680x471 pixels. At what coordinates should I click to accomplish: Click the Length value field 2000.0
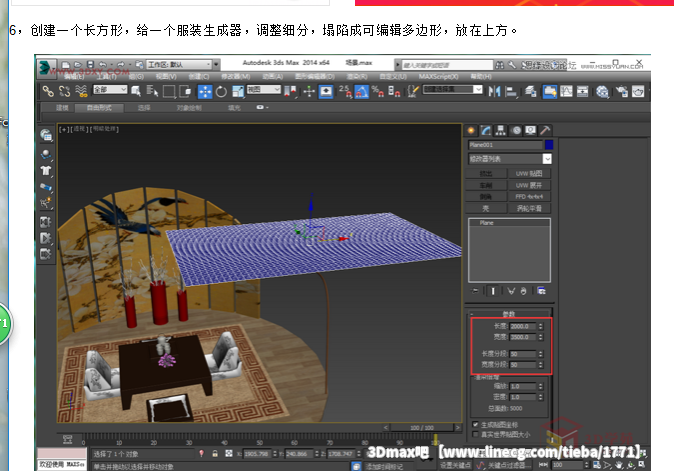[x=523, y=326]
